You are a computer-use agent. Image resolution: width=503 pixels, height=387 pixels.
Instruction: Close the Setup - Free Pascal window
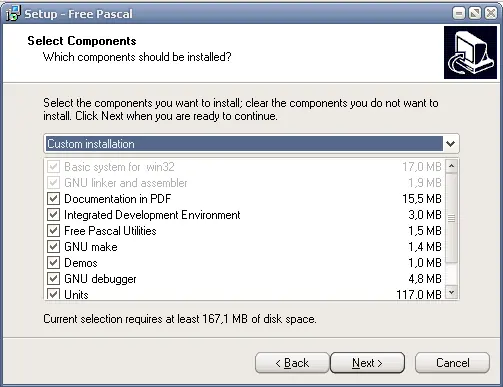click(x=491, y=13)
